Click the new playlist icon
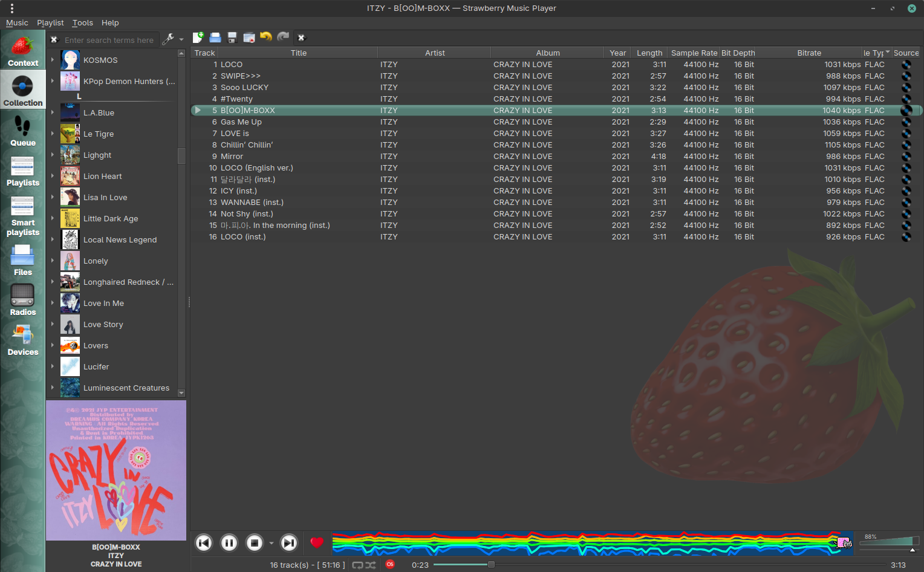 tap(198, 37)
